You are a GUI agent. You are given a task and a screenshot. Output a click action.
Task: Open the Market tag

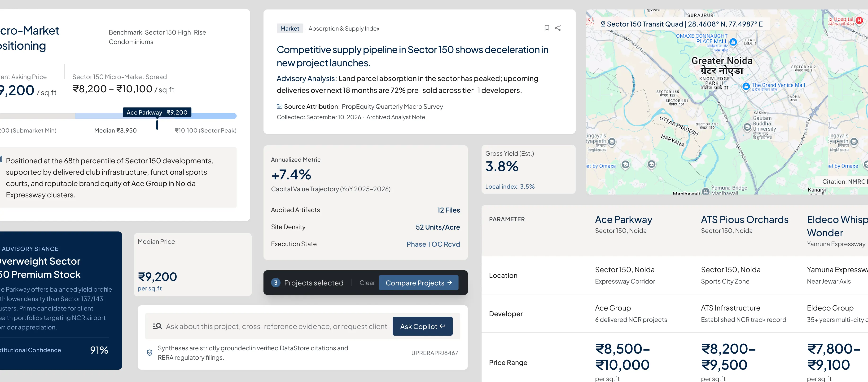point(289,28)
